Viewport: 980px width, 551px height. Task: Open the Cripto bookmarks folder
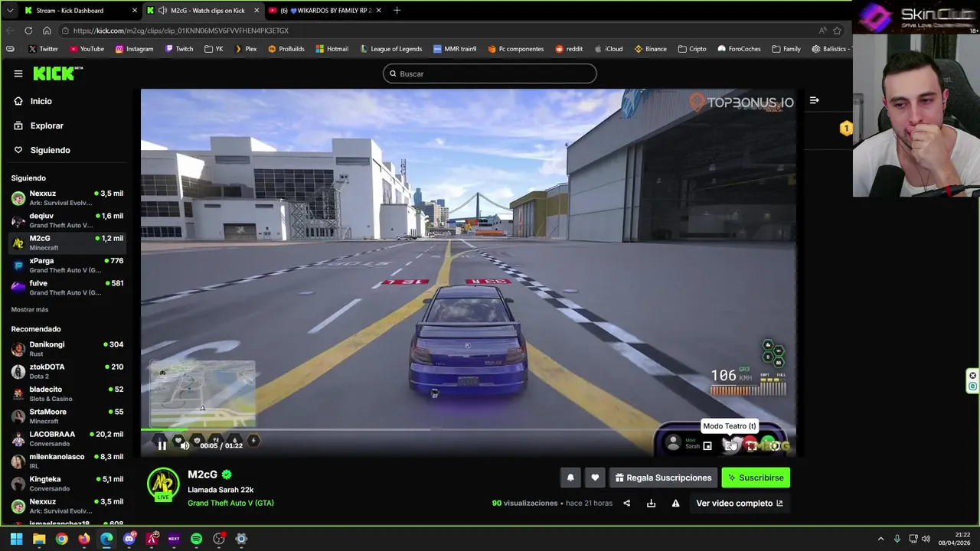[692, 49]
